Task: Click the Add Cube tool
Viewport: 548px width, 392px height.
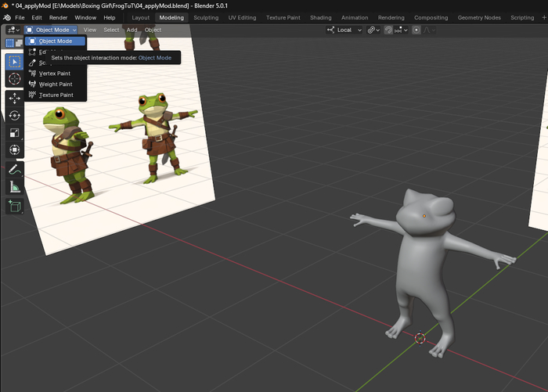Action: pyautogui.click(x=14, y=207)
